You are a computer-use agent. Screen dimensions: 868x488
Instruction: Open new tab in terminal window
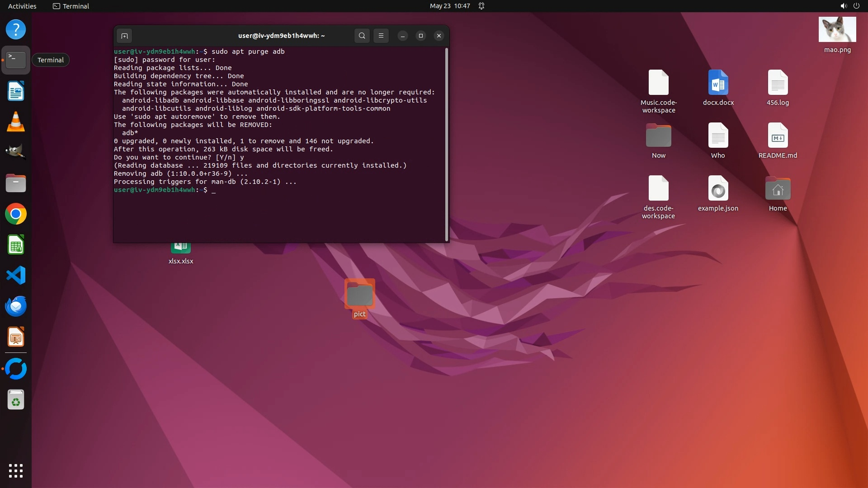click(124, 36)
